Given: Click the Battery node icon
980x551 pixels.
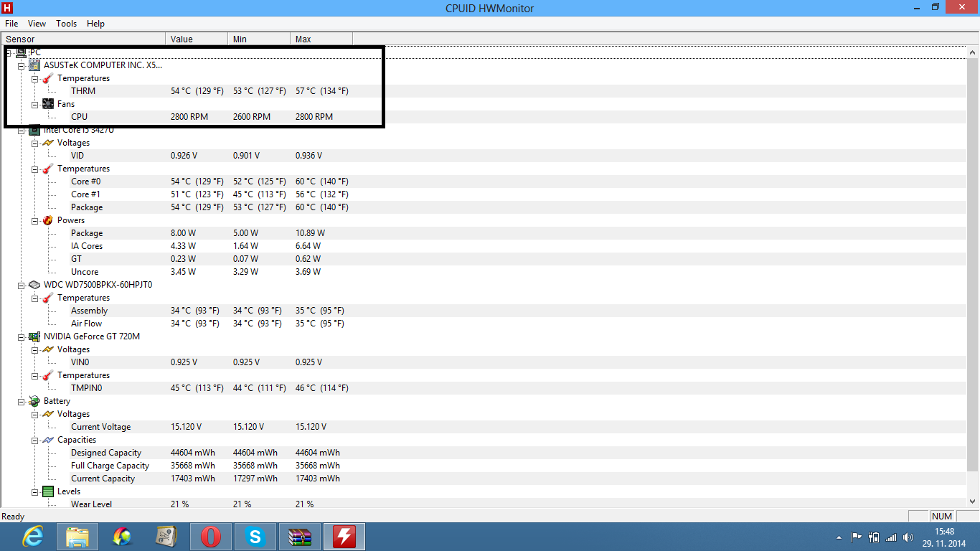Looking at the screenshot, I should coord(34,401).
